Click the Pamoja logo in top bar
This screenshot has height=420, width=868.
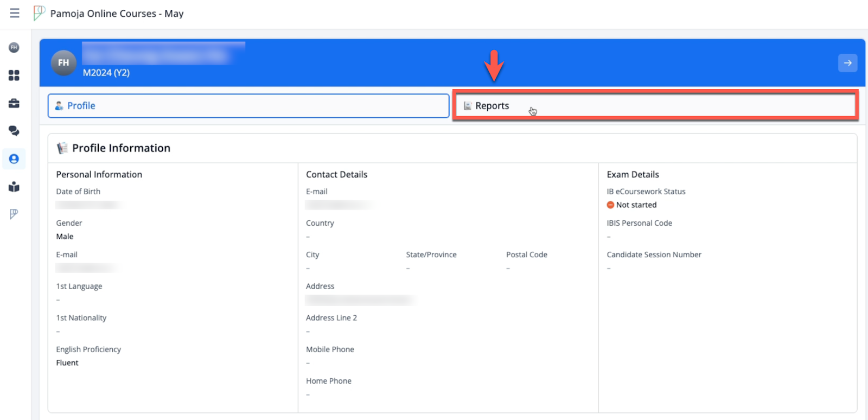(39, 13)
